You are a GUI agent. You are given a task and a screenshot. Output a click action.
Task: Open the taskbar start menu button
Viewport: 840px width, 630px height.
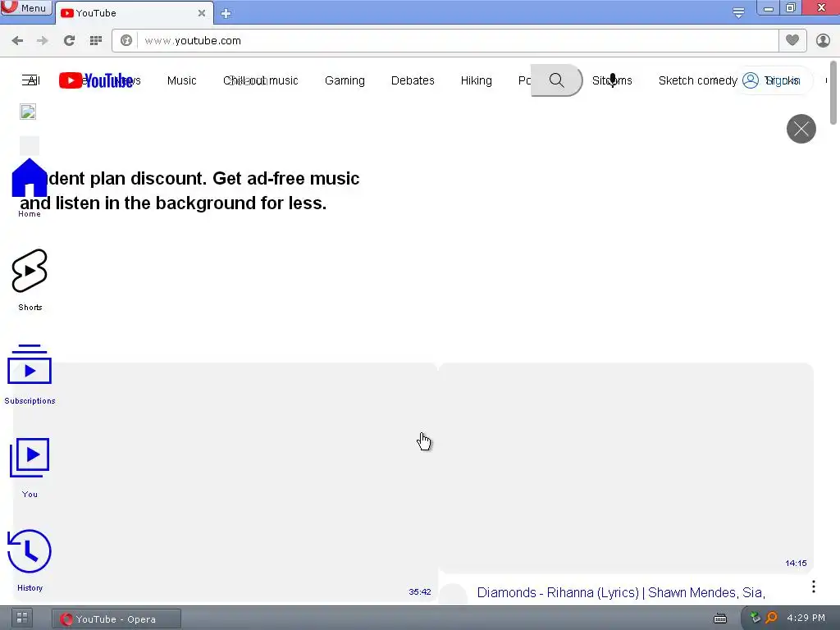tap(22, 618)
